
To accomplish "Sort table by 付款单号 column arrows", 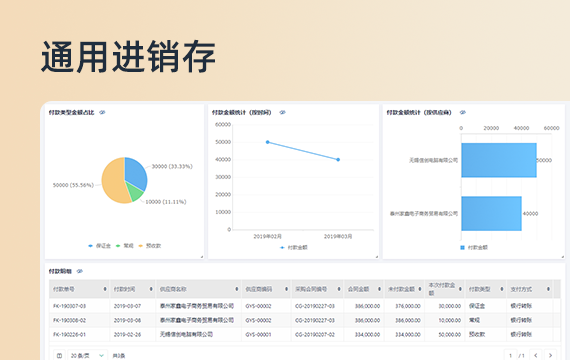I will [105, 289].
